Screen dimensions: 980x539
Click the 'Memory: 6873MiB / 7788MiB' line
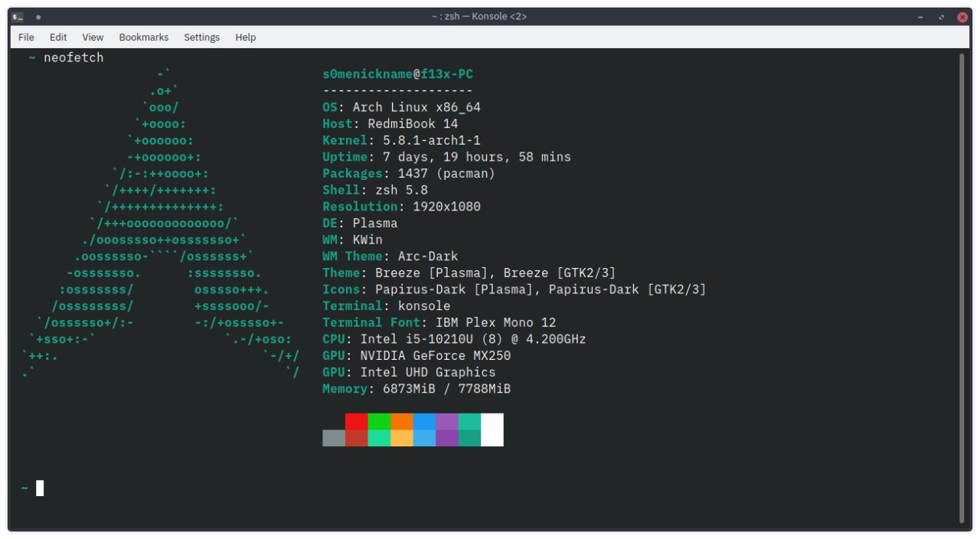[416, 389]
